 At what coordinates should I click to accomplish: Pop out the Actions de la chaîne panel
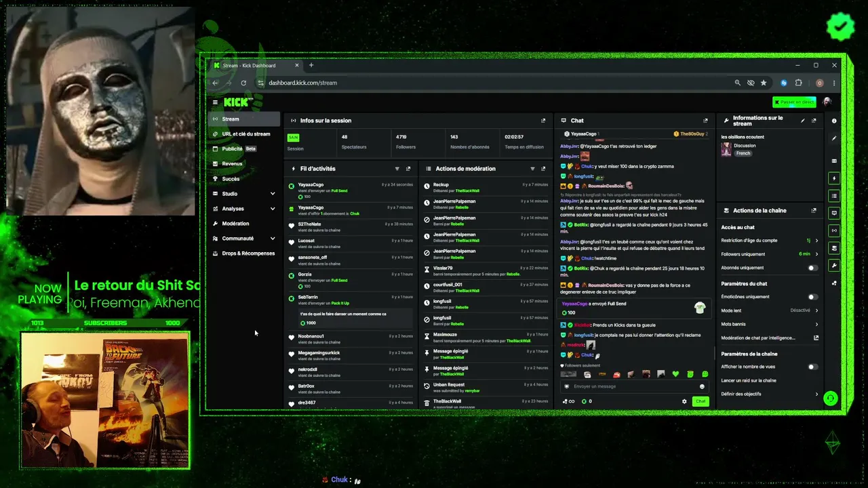point(814,211)
